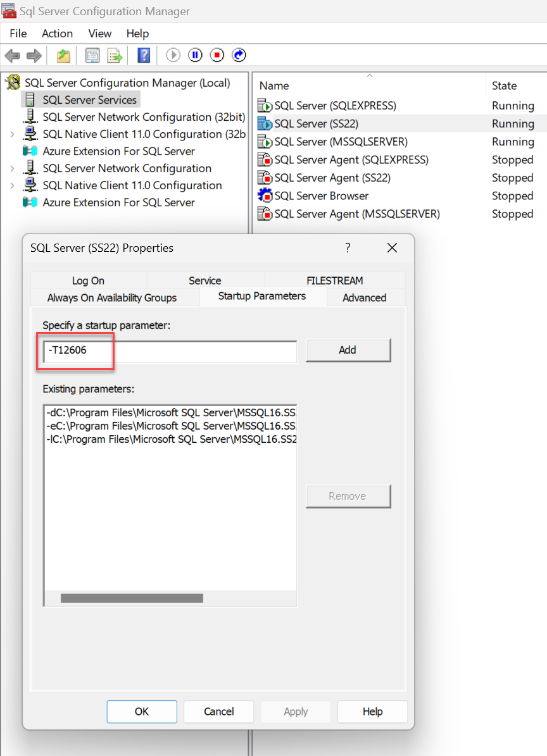This screenshot has width=547, height=756.
Task: Click Cancel in the Properties dialog
Action: click(x=218, y=712)
